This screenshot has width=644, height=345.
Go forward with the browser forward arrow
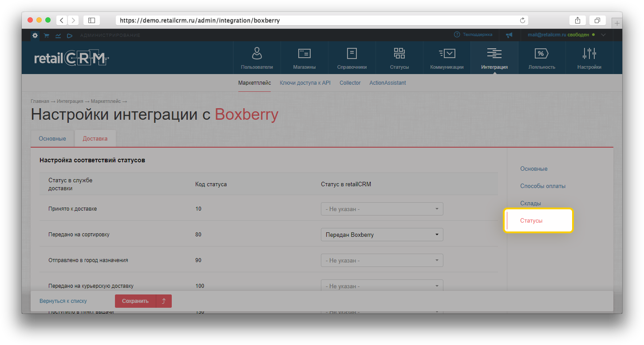click(x=73, y=20)
